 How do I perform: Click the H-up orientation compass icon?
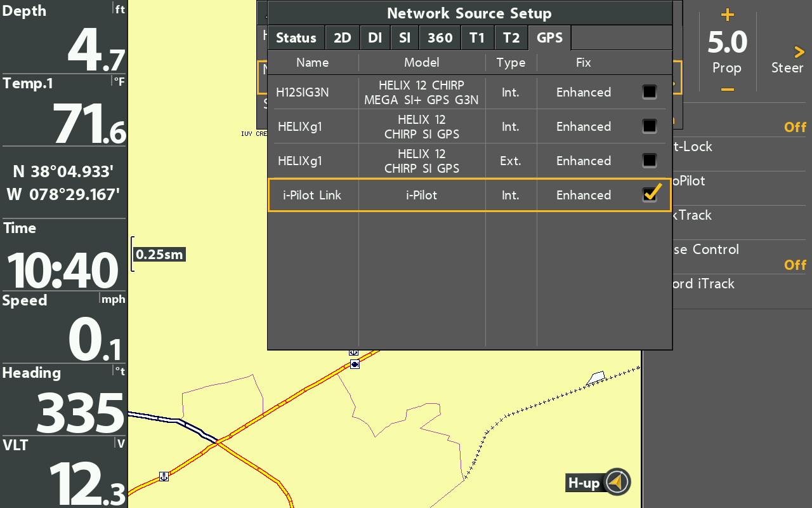617,483
